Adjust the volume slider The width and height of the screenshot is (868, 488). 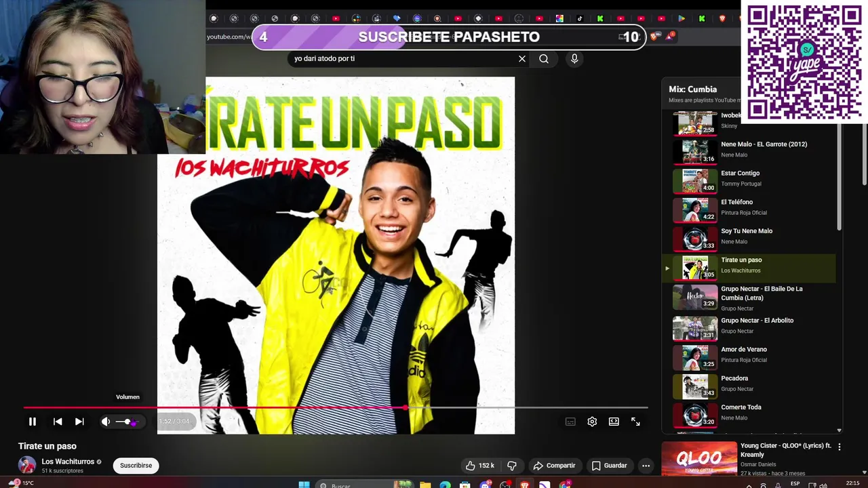(127, 422)
